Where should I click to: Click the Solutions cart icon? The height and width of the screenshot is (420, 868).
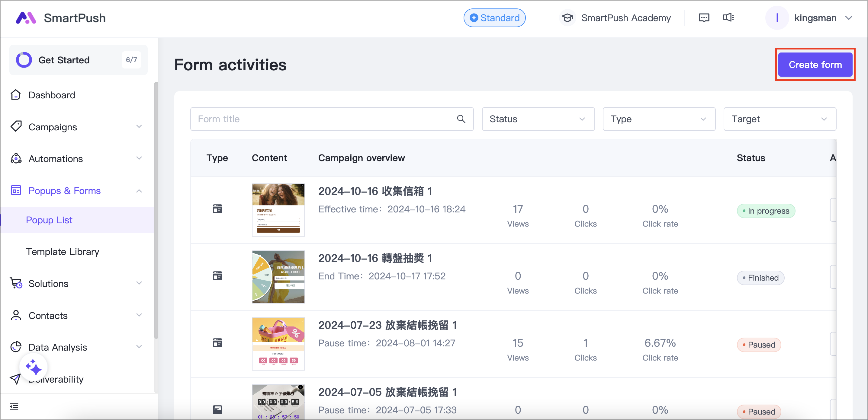click(x=16, y=283)
